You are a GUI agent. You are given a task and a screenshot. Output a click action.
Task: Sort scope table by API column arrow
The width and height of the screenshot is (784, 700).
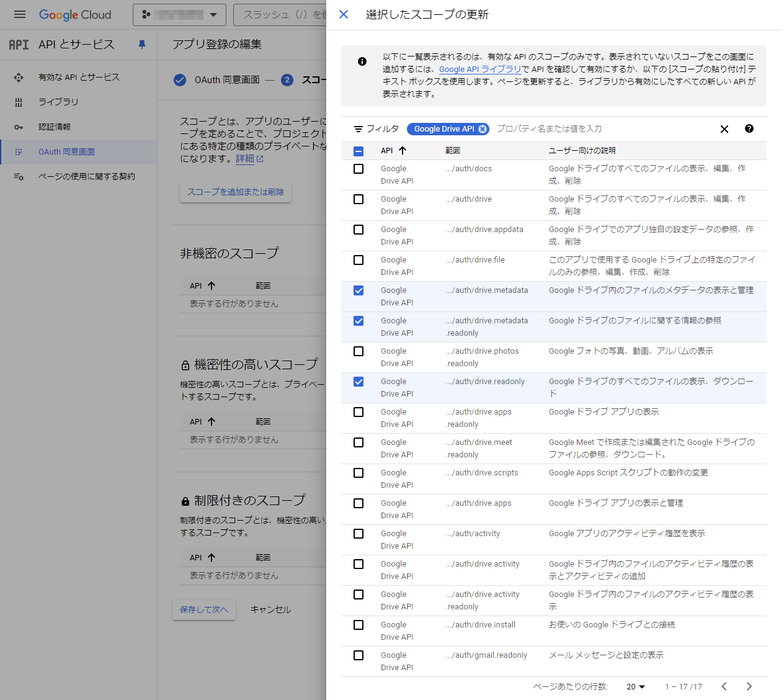click(x=403, y=150)
